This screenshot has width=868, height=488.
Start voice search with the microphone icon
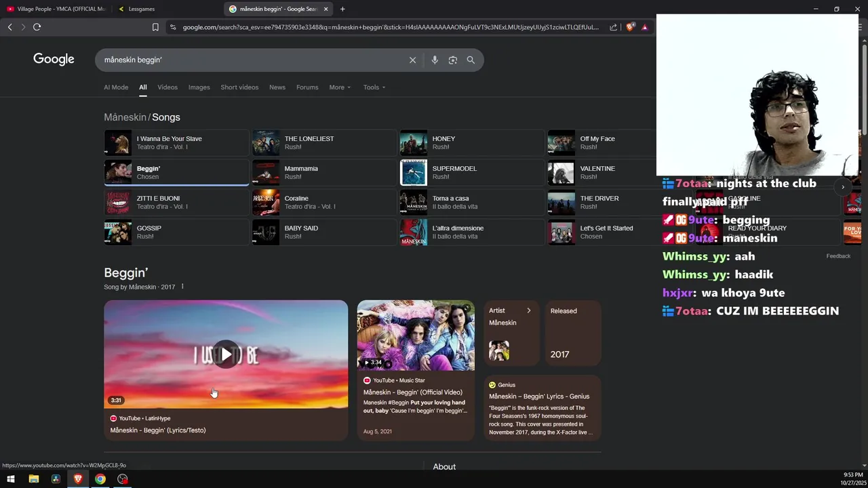435,60
